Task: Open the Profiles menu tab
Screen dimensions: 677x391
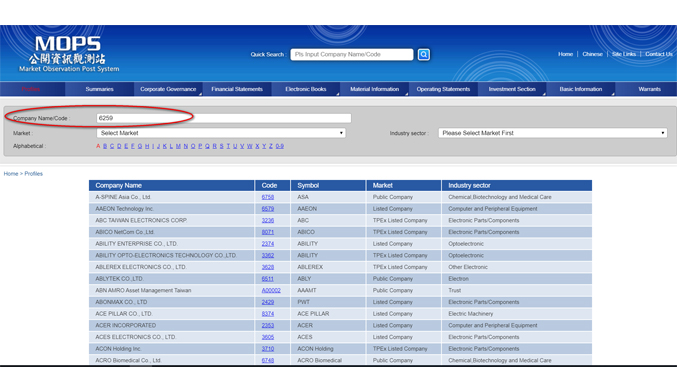Action: 31,89
